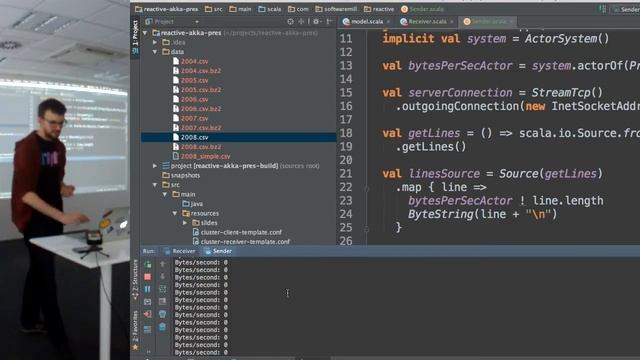Jump up the stack trace arrow
The width and height of the screenshot is (640, 360).
[x=162, y=264]
